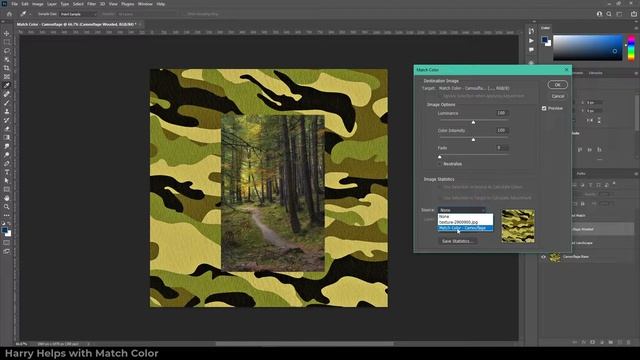Open the Layer menu
Screen dimensions: 640x360
[52, 4]
